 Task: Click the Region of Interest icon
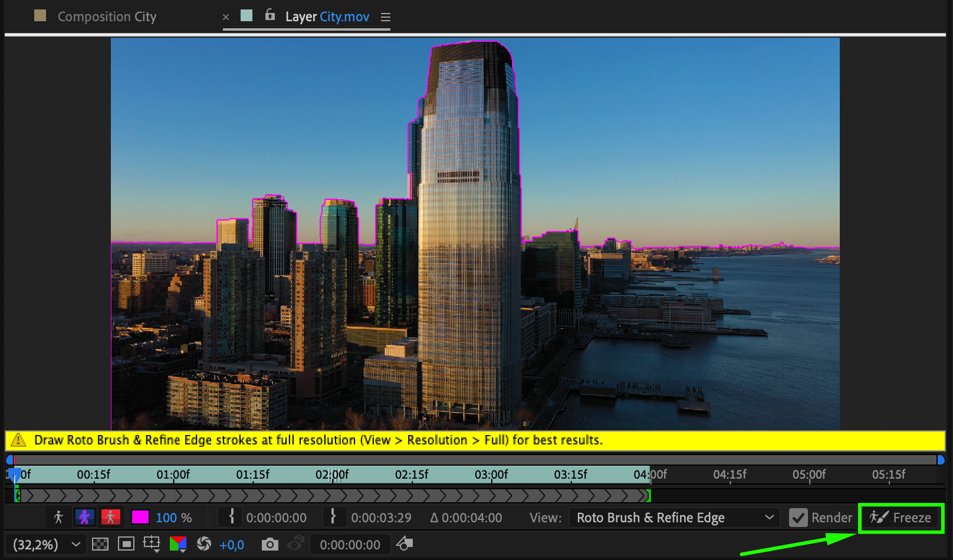pos(126,544)
